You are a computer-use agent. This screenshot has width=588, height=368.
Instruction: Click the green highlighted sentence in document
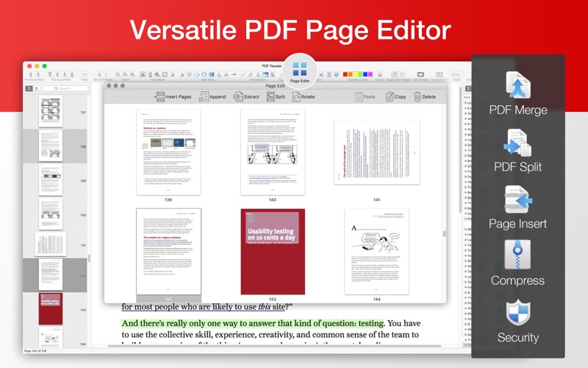pyautogui.click(x=253, y=323)
